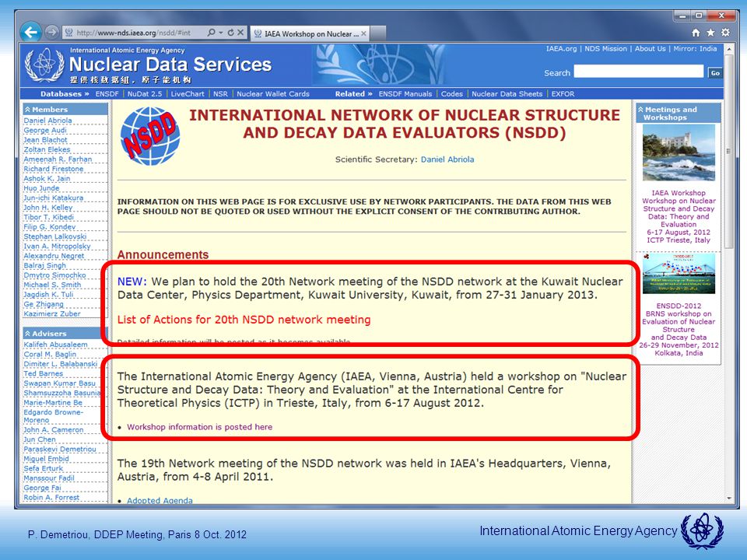Viewport: 747px width, 560px height.
Task: Click the scrollbar up arrow
Action: (728, 48)
